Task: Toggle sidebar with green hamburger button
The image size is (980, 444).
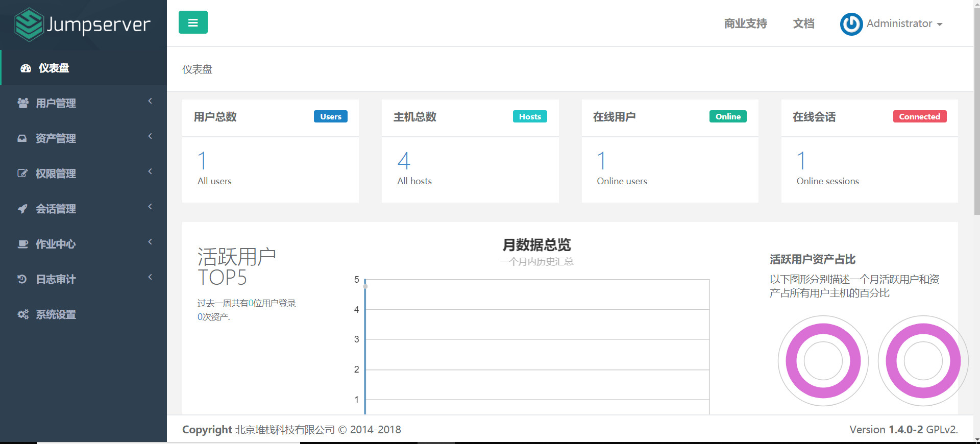Action: (x=193, y=22)
